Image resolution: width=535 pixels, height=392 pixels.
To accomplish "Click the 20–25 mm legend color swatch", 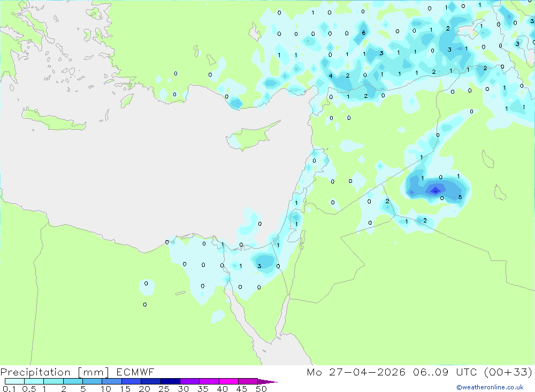I will pos(151,381).
